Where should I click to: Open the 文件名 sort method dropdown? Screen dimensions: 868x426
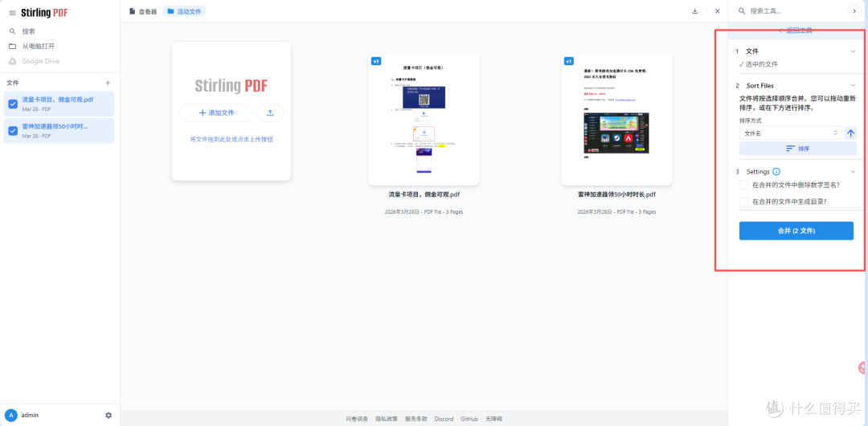tap(791, 133)
